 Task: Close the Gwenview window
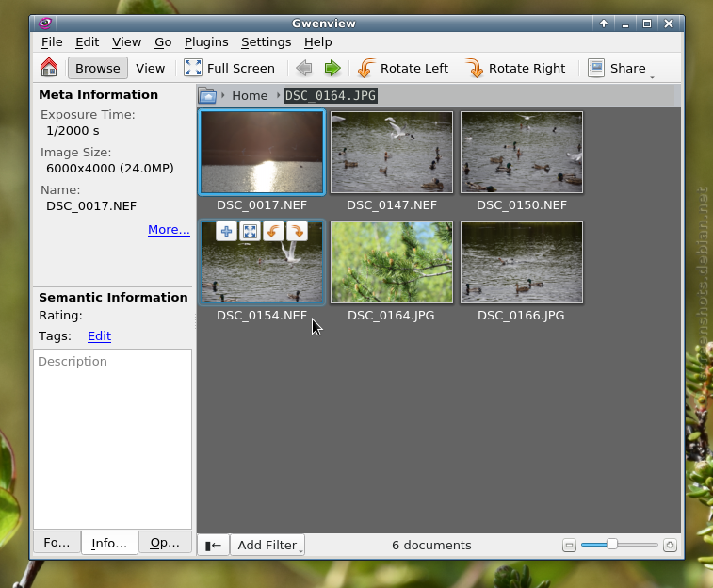(x=669, y=24)
